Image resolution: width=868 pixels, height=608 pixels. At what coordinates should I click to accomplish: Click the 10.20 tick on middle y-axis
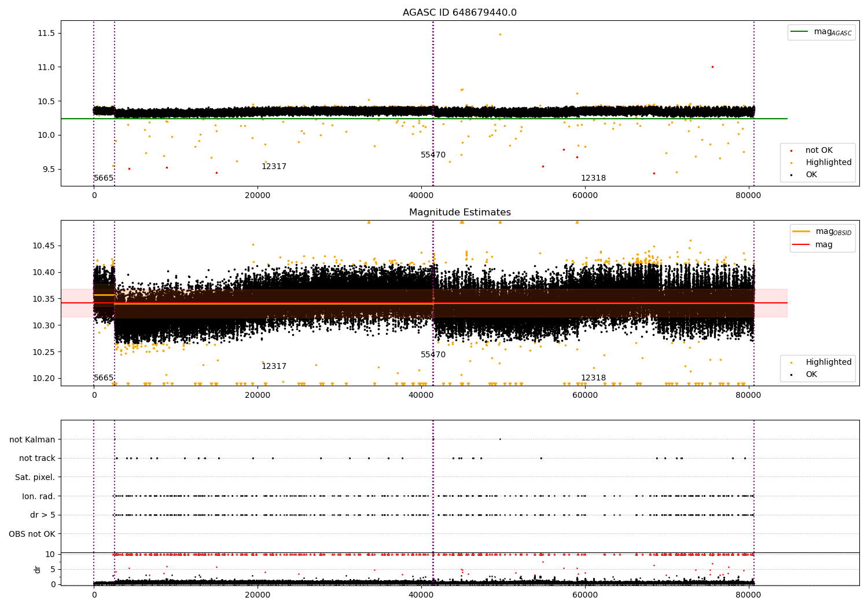click(x=44, y=379)
